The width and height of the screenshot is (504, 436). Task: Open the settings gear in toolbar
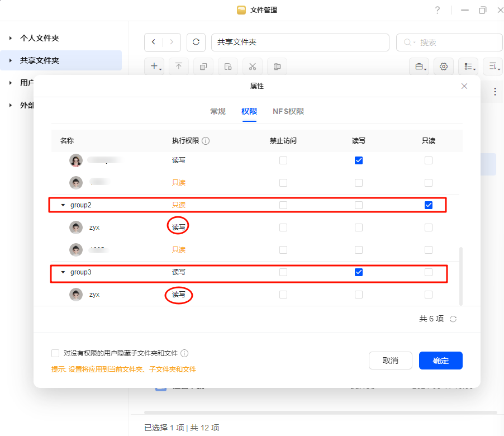tap(444, 67)
